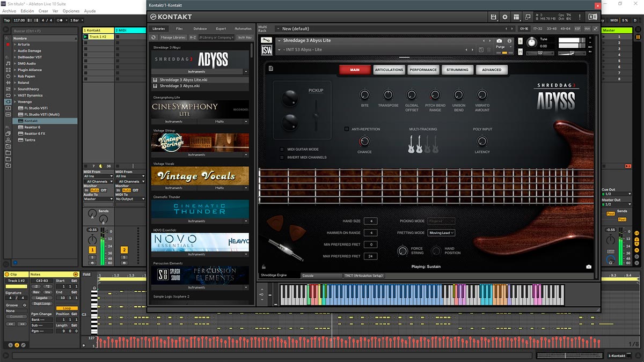The image size is (644, 362).
Task: Click the Max Preferred Fret value field
Action: pos(370,256)
